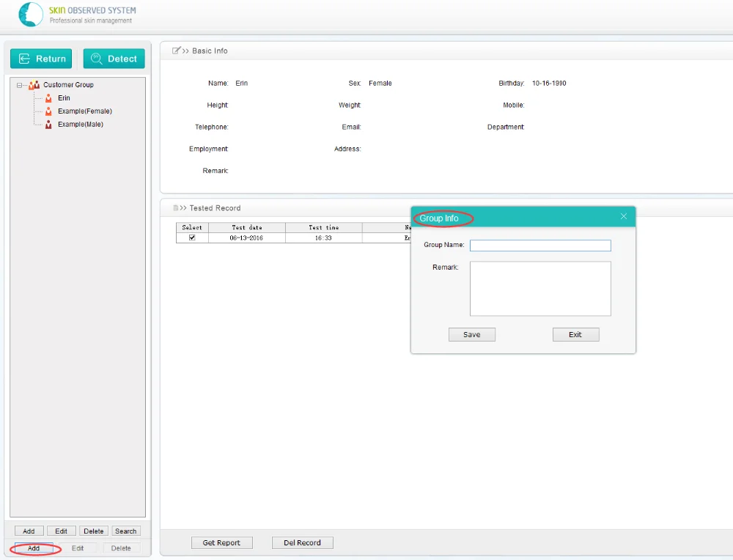The image size is (733, 560).
Task: Click the Example(Female) person icon
Action: pyautogui.click(x=48, y=111)
